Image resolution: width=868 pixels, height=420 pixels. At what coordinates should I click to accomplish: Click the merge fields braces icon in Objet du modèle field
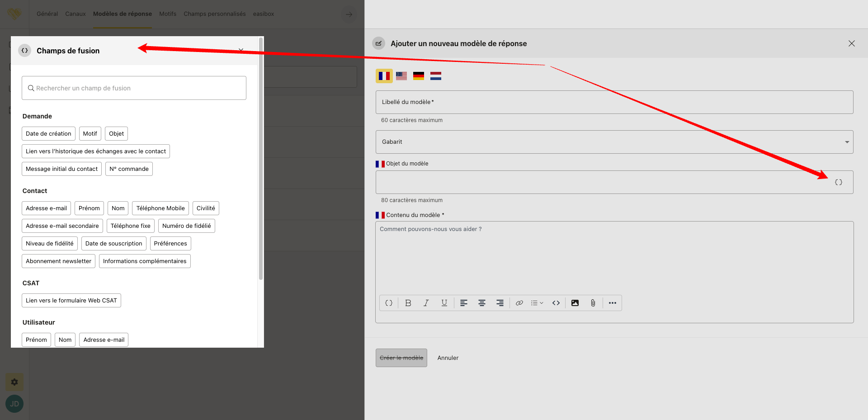pos(838,182)
